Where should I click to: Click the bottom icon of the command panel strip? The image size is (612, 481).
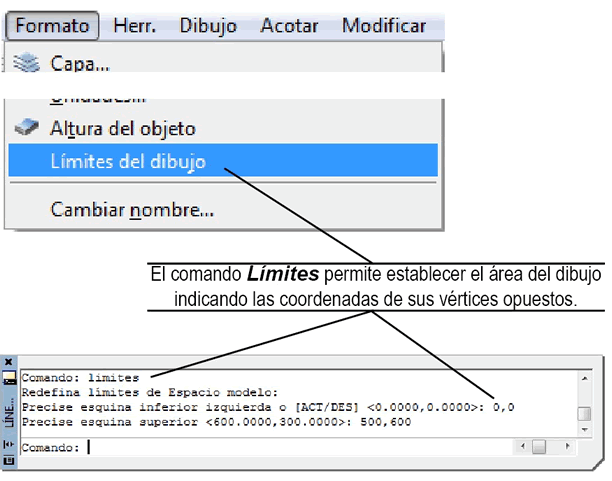[8, 460]
